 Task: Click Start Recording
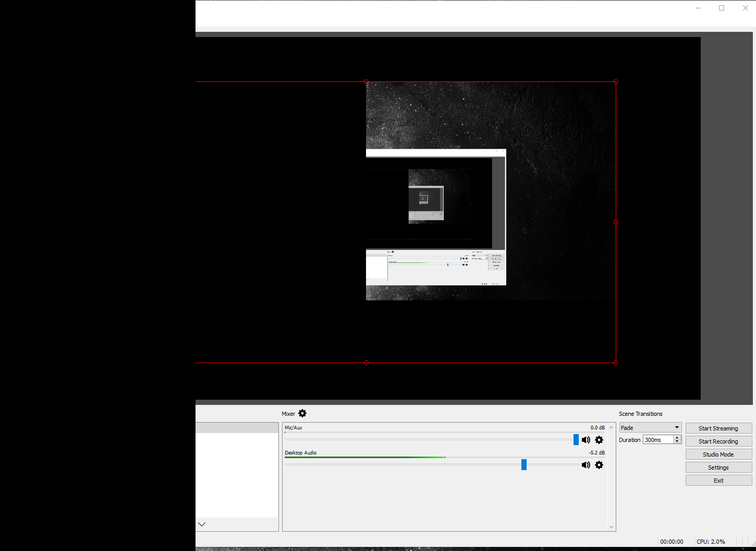click(718, 441)
